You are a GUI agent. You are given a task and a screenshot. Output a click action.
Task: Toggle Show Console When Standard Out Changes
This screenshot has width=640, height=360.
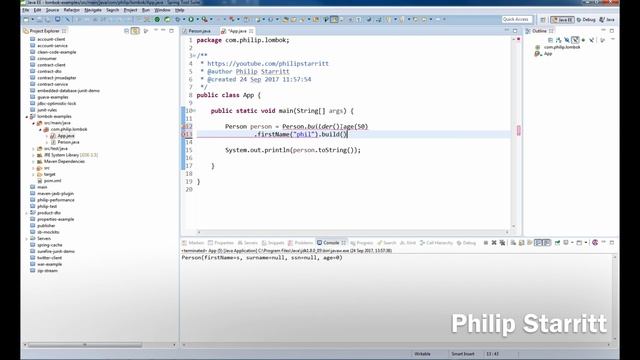pyautogui.click(x=538, y=243)
